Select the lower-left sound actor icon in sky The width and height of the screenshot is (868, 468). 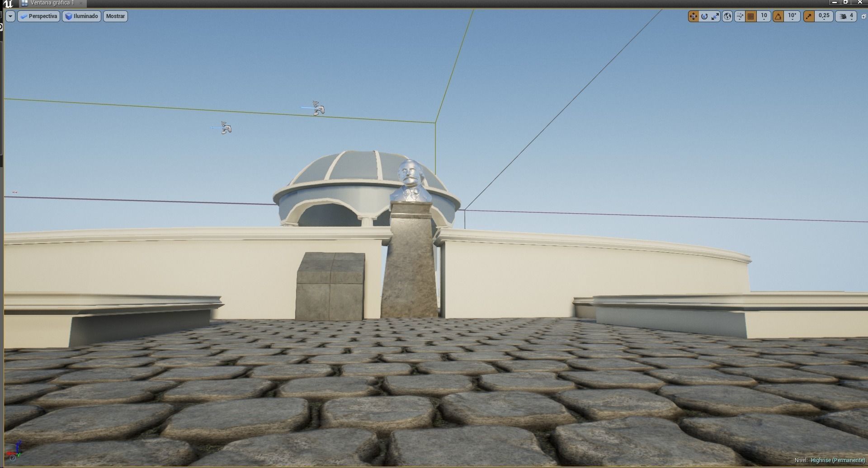pos(226,128)
